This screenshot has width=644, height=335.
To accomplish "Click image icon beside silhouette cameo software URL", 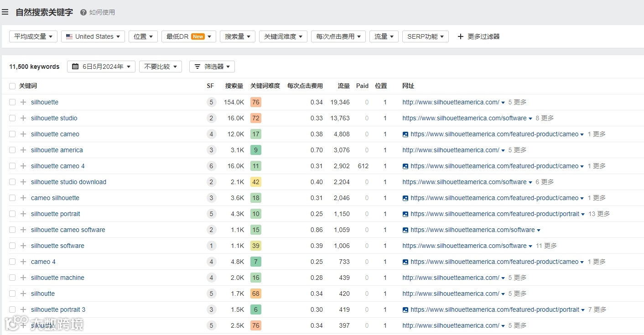I will 405,230.
